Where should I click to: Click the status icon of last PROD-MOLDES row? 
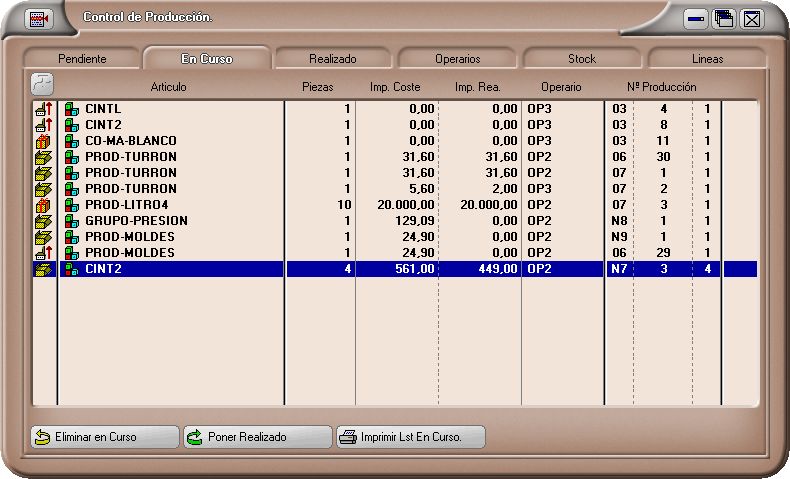point(43,253)
